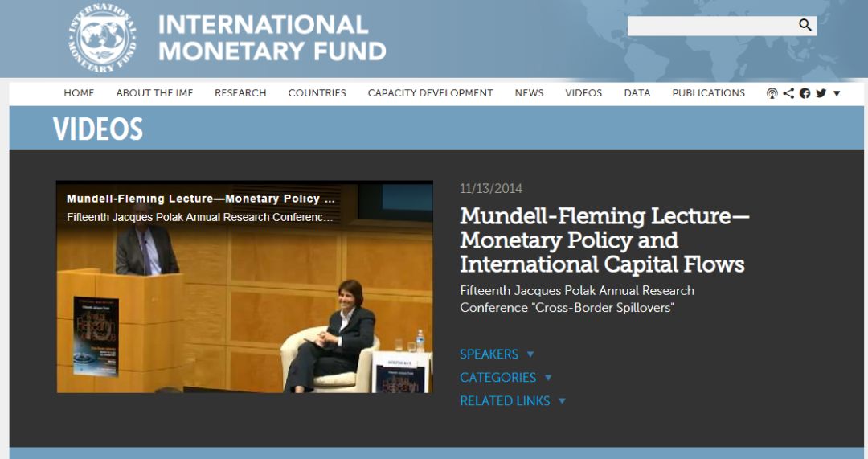This screenshot has height=459, width=868.
Task: Click the IMF circular seal logo
Action: 102,39
